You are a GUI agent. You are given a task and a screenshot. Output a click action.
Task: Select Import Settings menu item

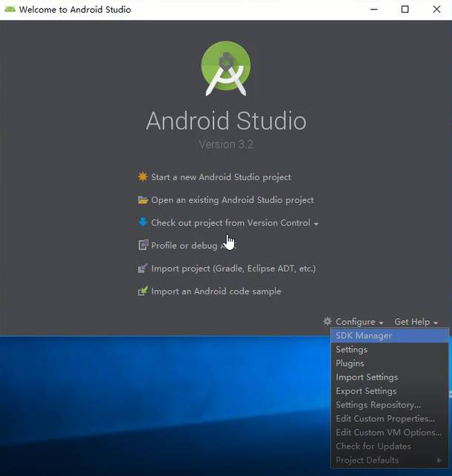click(x=390, y=377)
